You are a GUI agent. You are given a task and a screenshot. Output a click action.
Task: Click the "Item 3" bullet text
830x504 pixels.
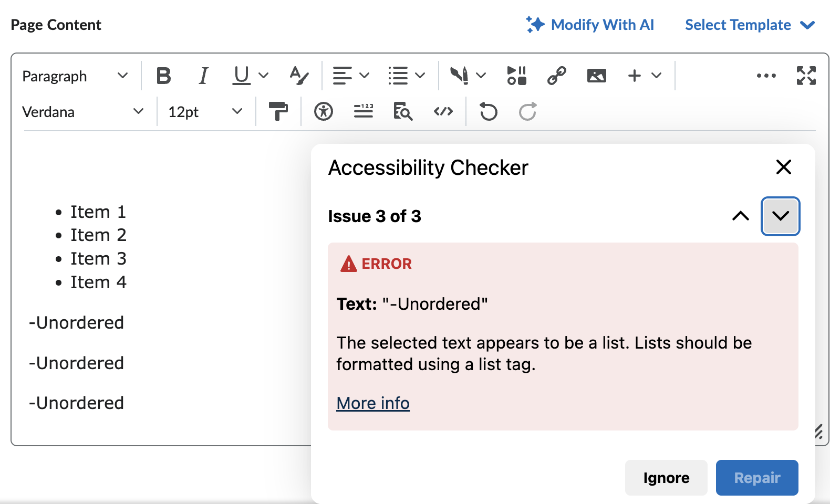point(99,259)
